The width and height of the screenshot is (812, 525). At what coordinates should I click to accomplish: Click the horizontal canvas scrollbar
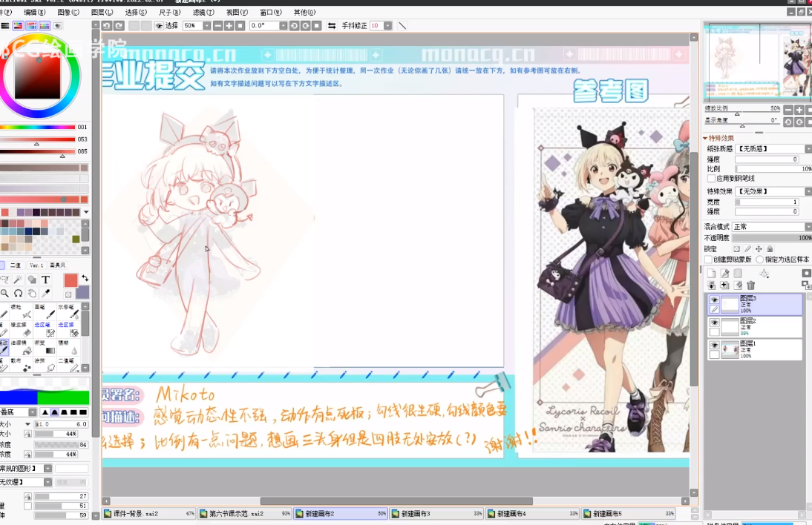[x=396, y=501]
